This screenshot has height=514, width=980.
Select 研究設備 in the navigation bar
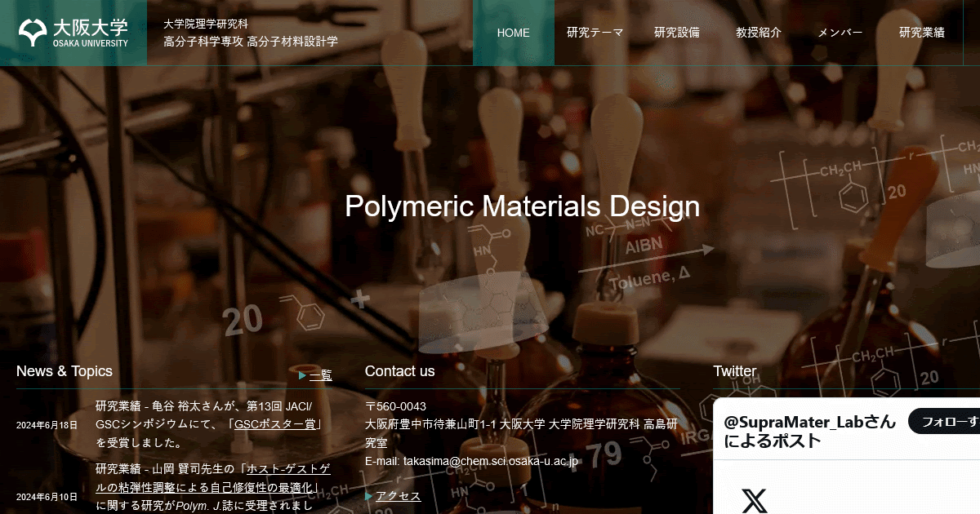click(x=676, y=33)
